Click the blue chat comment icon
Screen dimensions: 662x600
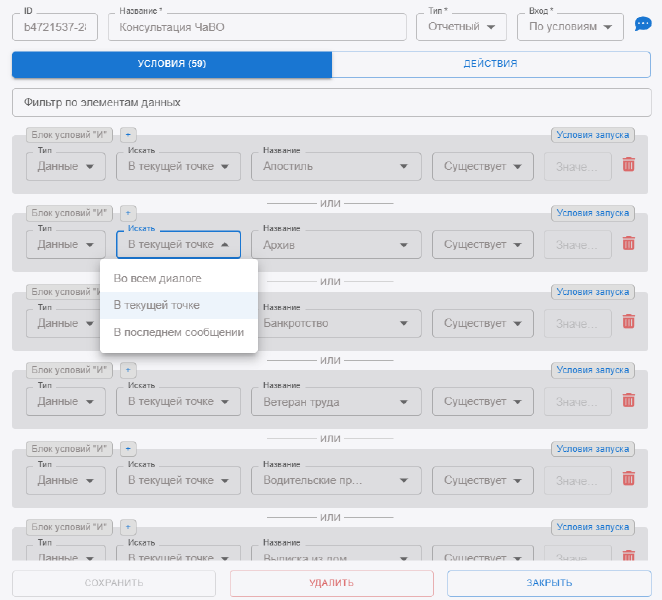tap(643, 25)
